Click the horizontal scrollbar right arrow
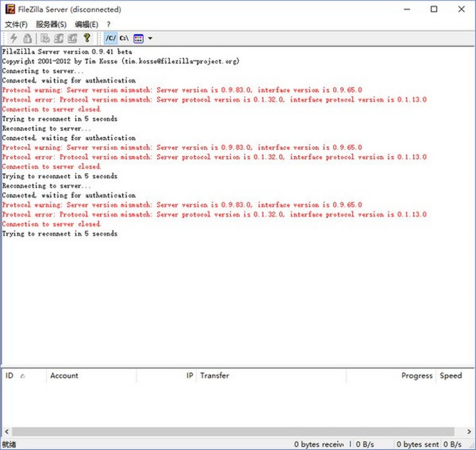 469,432
